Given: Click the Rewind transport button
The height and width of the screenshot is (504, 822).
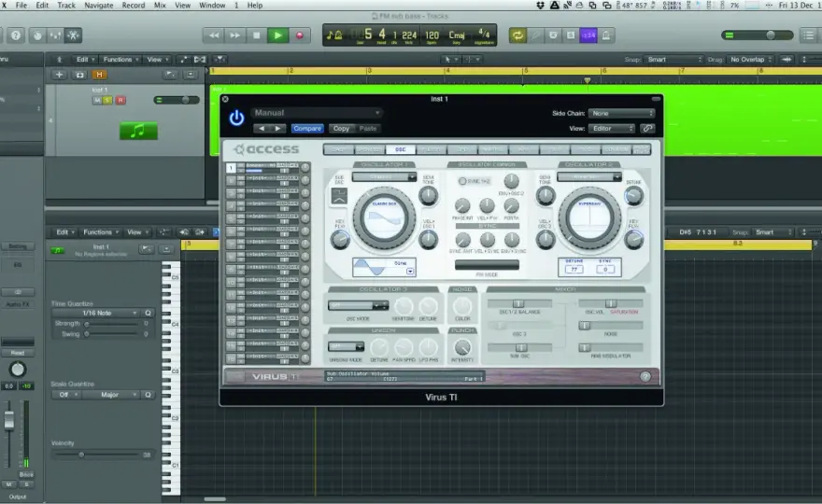Looking at the screenshot, I should coord(214,35).
